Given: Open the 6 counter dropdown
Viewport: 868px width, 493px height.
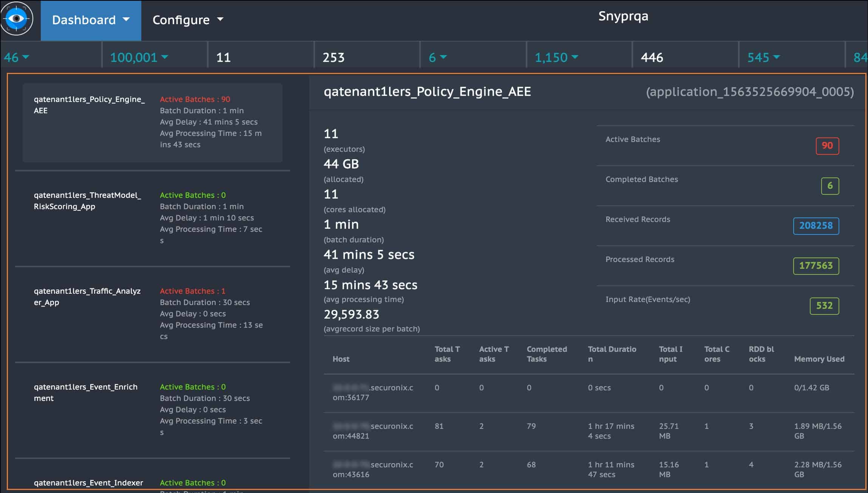Looking at the screenshot, I should (x=437, y=57).
